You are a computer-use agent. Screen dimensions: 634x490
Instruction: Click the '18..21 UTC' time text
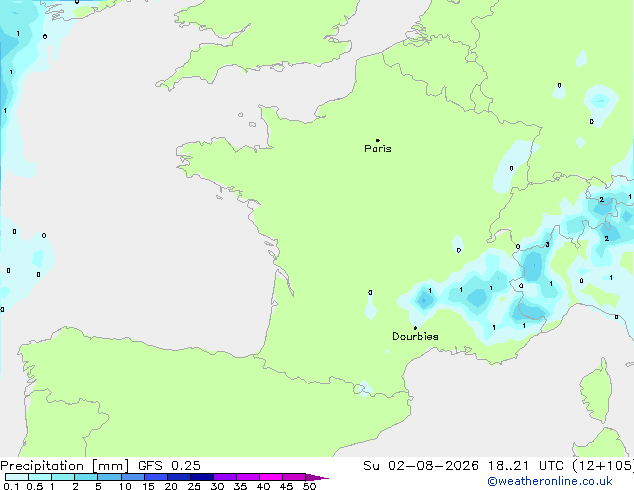coord(525,466)
